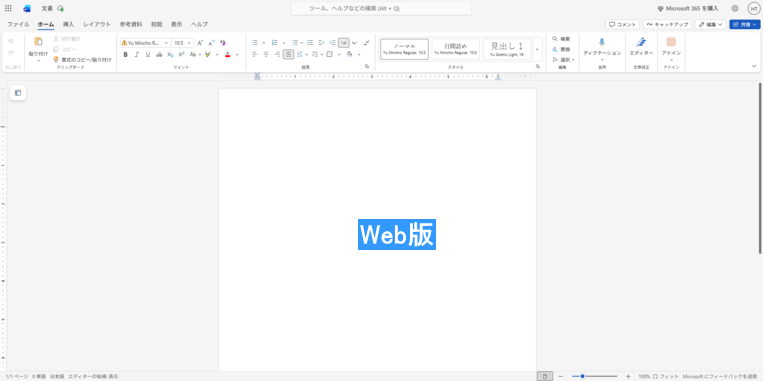Screen dimensions: 763x381
Task: Click the undo arrow icon
Action: pyautogui.click(x=11, y=41)
